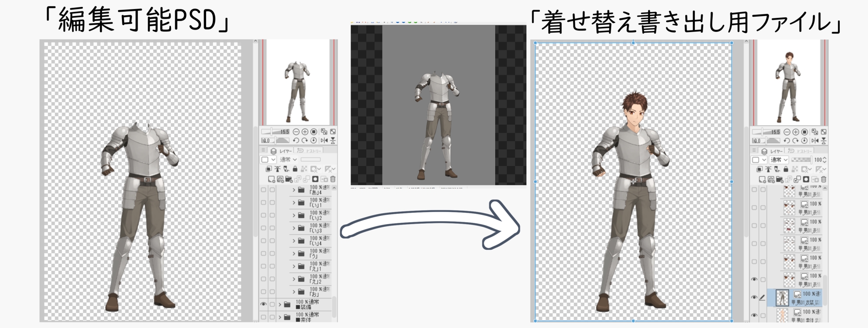Screen dimensions: 868x328
Task: Flip canvas horizontally in 編集可能PSD navigator
Action: click(x=324, y=140)
